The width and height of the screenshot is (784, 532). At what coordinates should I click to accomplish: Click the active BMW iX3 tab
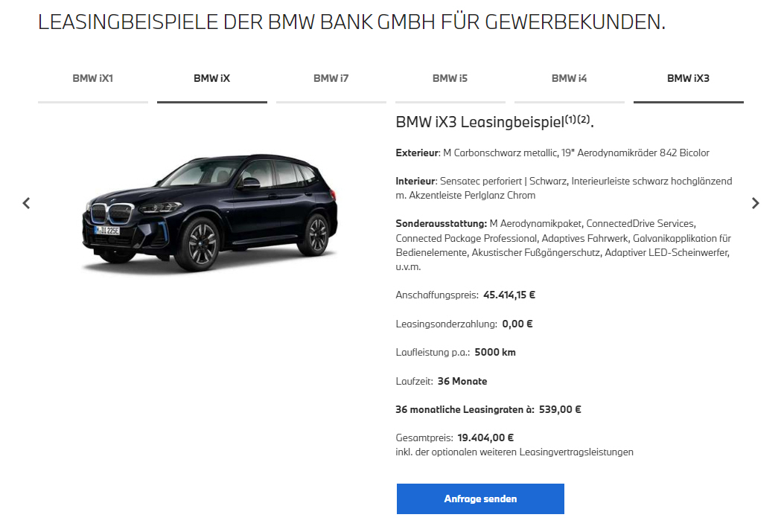pos(689,78)
